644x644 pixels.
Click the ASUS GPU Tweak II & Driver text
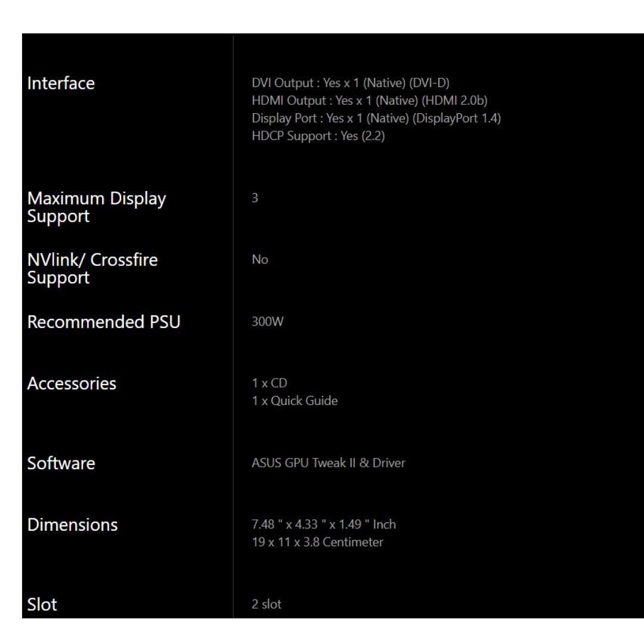(x=328, y=463)
